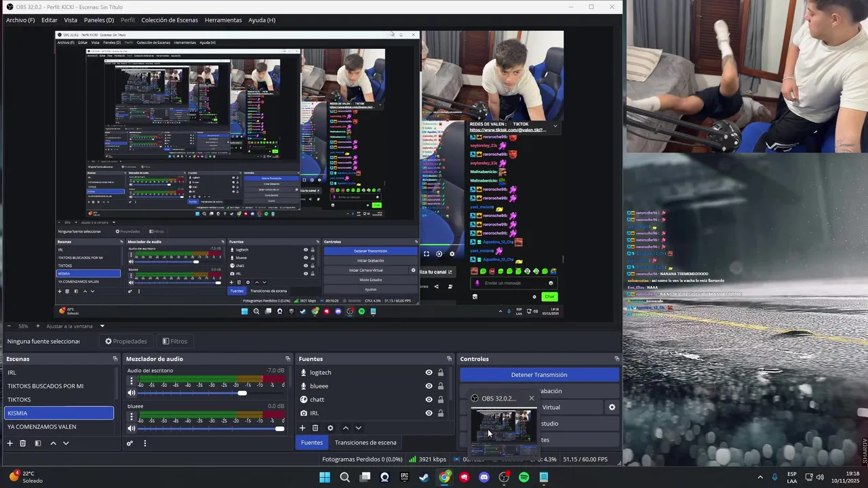
Task: Adjust Audio del escritorio volume slider
Action: tap(212, 393)
